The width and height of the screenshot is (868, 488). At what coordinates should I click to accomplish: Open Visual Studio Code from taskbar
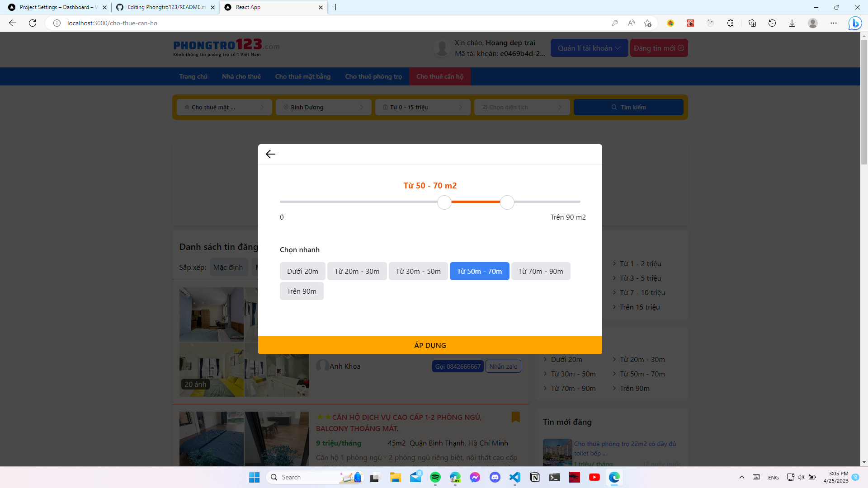515,477
